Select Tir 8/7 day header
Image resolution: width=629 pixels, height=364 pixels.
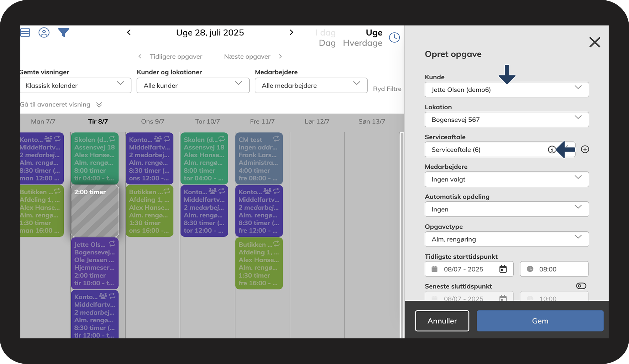pos(98,121)
